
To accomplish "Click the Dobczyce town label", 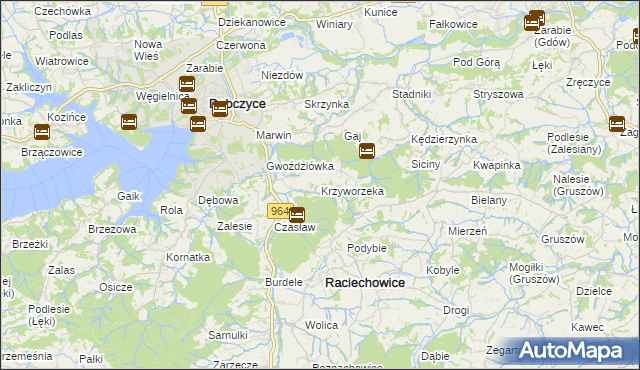I will tap(238, 104).
